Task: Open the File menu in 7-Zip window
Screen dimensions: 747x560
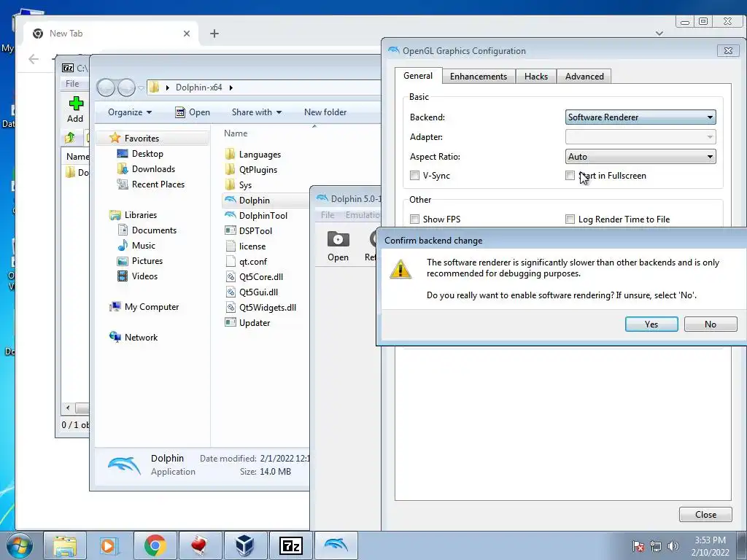Action: (x=72, y=84)
